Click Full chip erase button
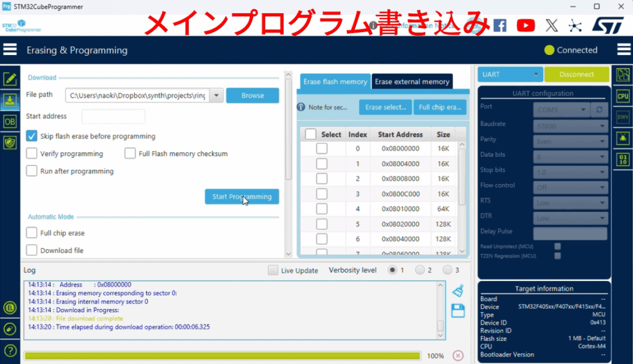633x364 pixels. click(x=440, y=108)
